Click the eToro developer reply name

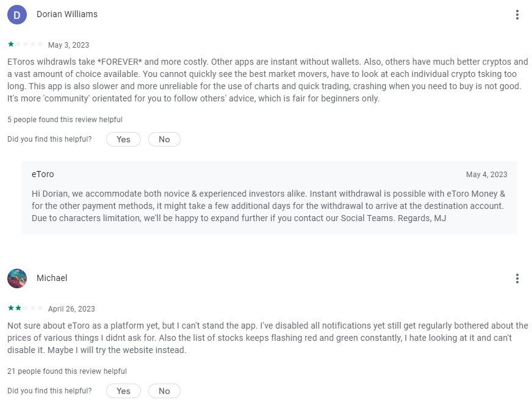(43, 174)
